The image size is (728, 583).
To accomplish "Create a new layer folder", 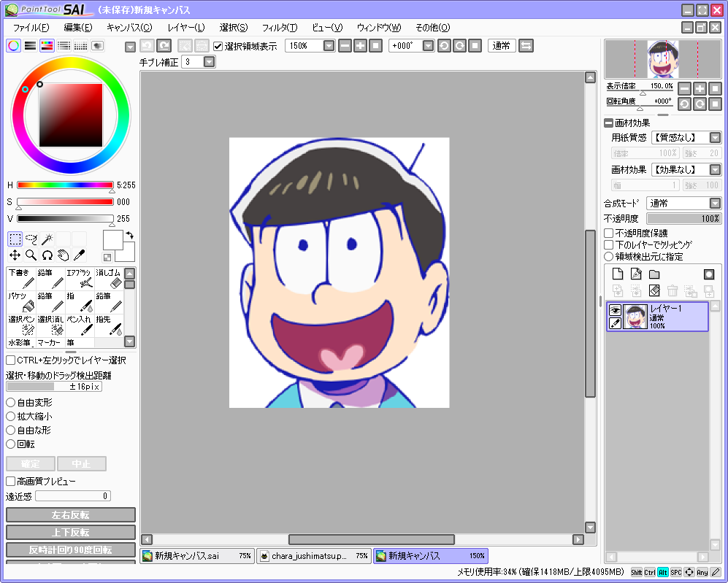I will tap(654, 274).
